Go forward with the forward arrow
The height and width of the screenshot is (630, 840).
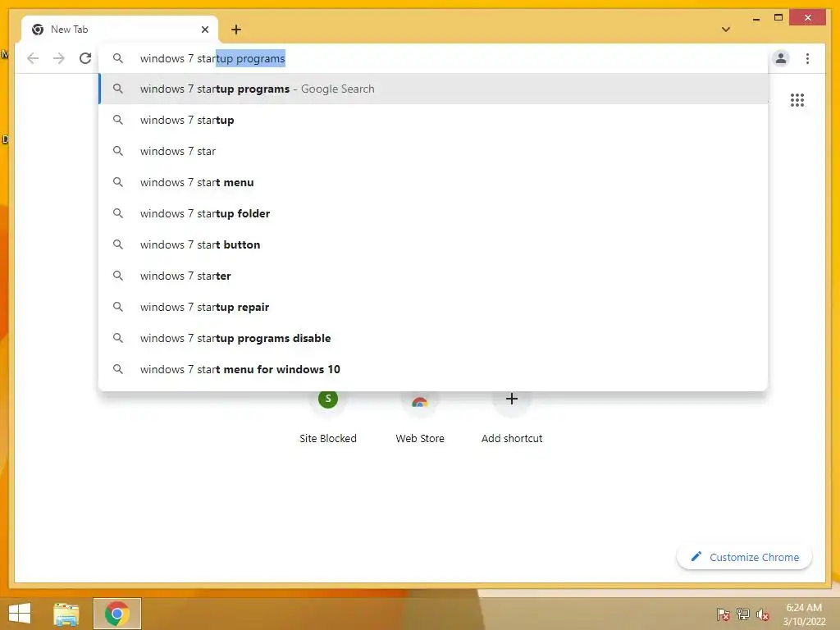[x=59, y=58]
